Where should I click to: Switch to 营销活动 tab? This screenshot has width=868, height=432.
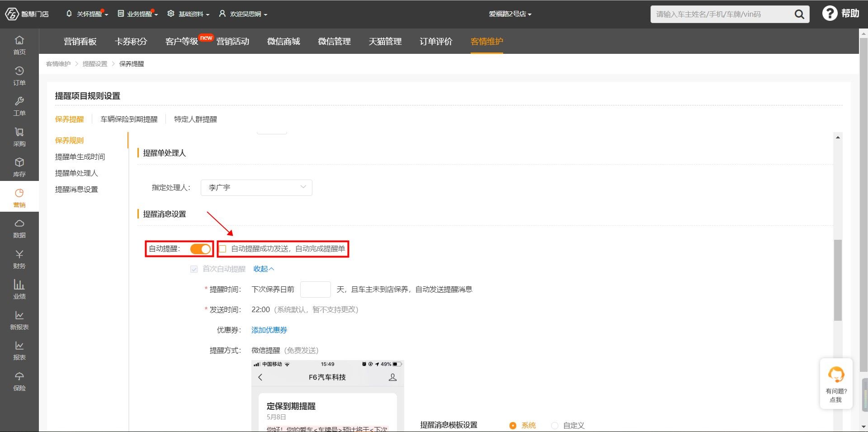pos(233,41)
